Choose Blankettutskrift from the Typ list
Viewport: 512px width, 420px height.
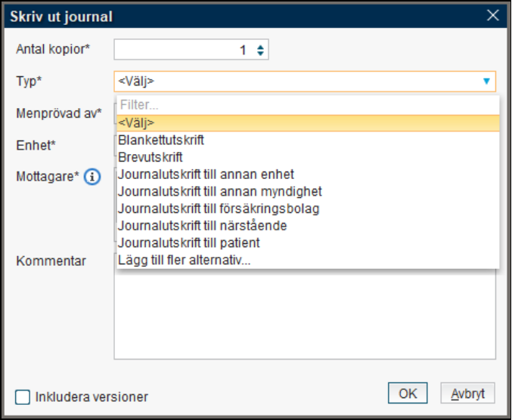click(x=161, y=141)
